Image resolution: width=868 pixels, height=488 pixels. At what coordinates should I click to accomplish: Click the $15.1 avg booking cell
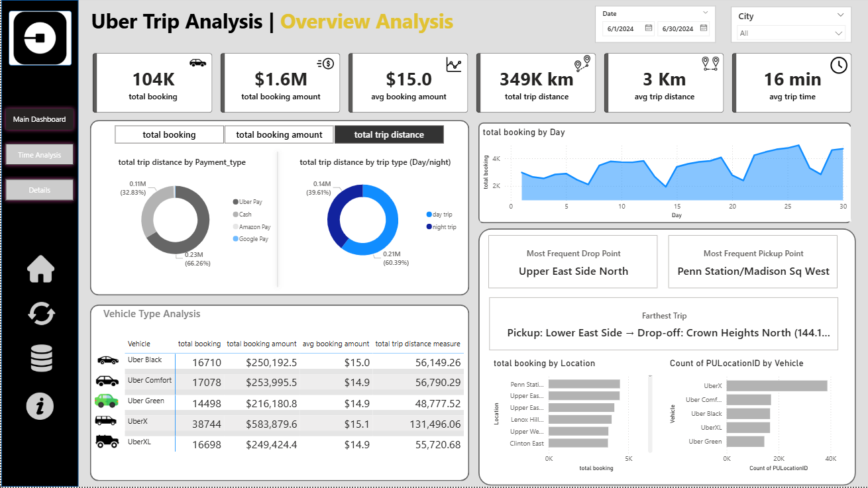[357, 424]
